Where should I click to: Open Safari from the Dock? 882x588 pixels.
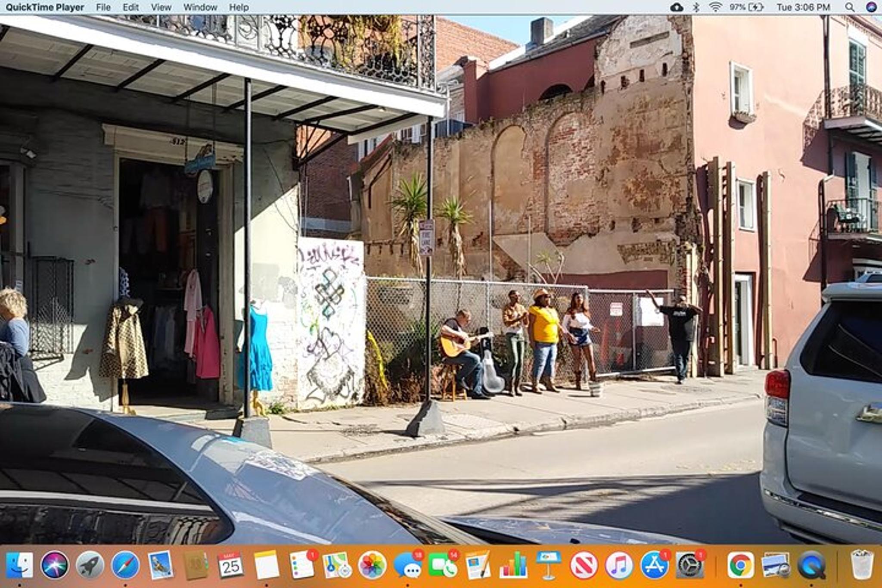pos(125,565)
